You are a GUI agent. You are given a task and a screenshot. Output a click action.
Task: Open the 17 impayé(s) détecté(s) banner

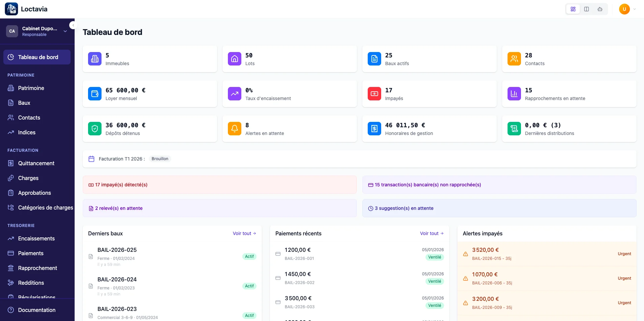tap(121, 185)
